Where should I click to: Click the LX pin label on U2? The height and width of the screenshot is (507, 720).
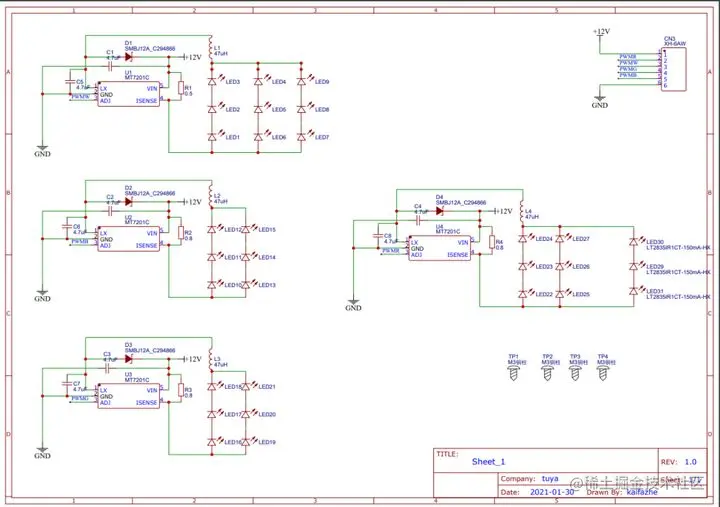pyautogui.click(x=103, y=233)
